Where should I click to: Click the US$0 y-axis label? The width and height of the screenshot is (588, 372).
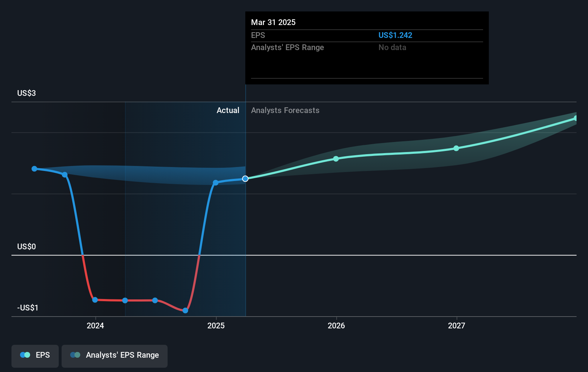click(26, 247)
